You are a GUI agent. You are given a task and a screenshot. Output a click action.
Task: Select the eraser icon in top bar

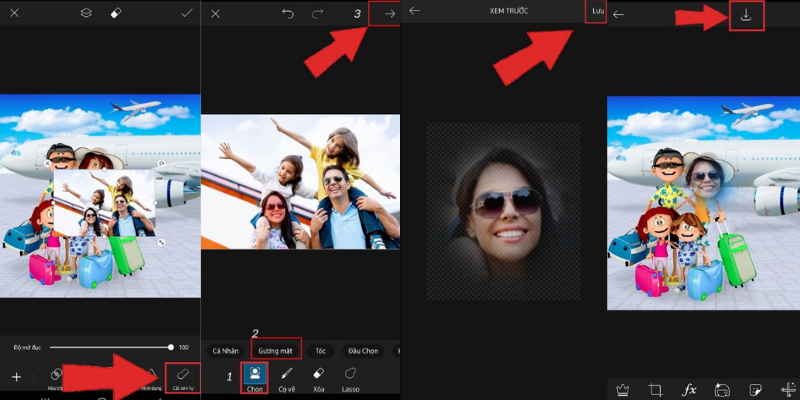[116, 13]
